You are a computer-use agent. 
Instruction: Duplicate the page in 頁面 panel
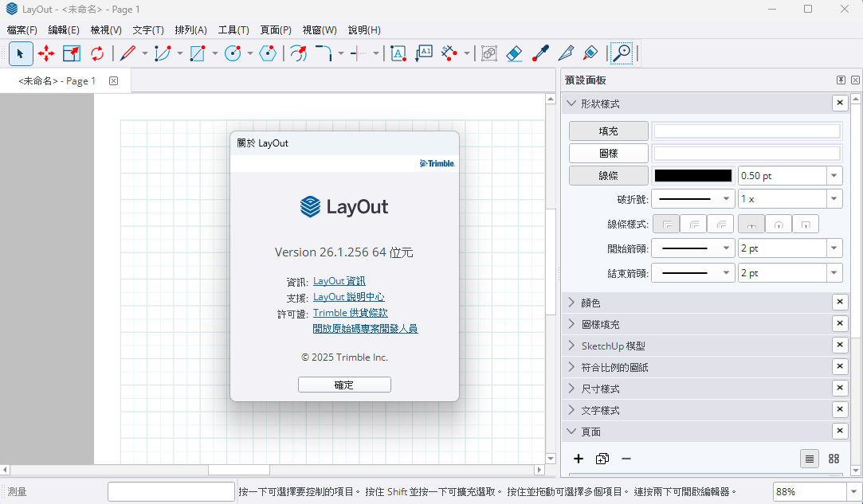coord(602,459)
